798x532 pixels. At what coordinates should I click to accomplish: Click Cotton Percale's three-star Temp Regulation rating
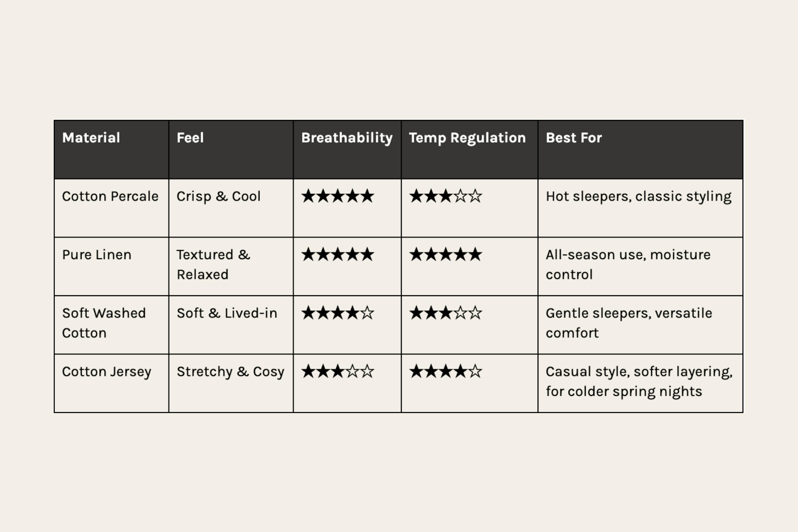click(445, 196)
